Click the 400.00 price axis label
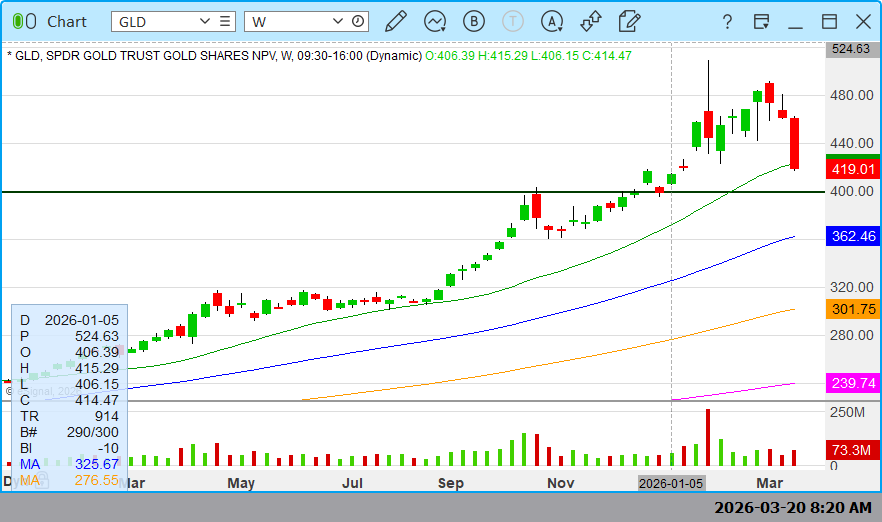Screen dimensions: 882x522 click(852, 191)
